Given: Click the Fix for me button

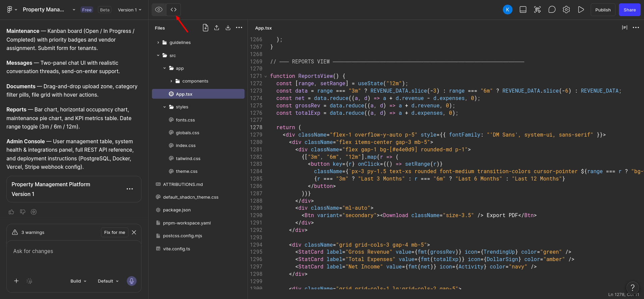Looking at the screenshot, I should pos(114,232).
